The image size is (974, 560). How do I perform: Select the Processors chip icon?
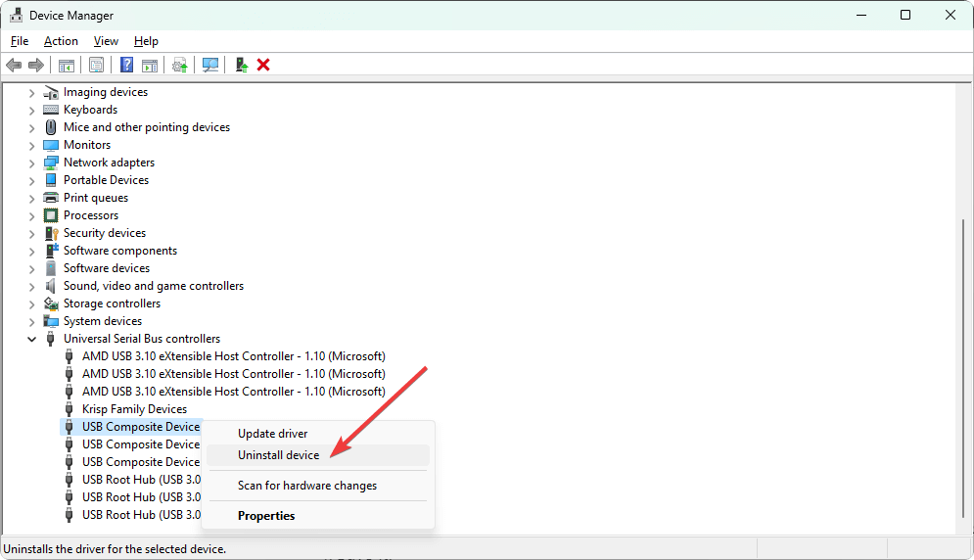tap(51, 215)
